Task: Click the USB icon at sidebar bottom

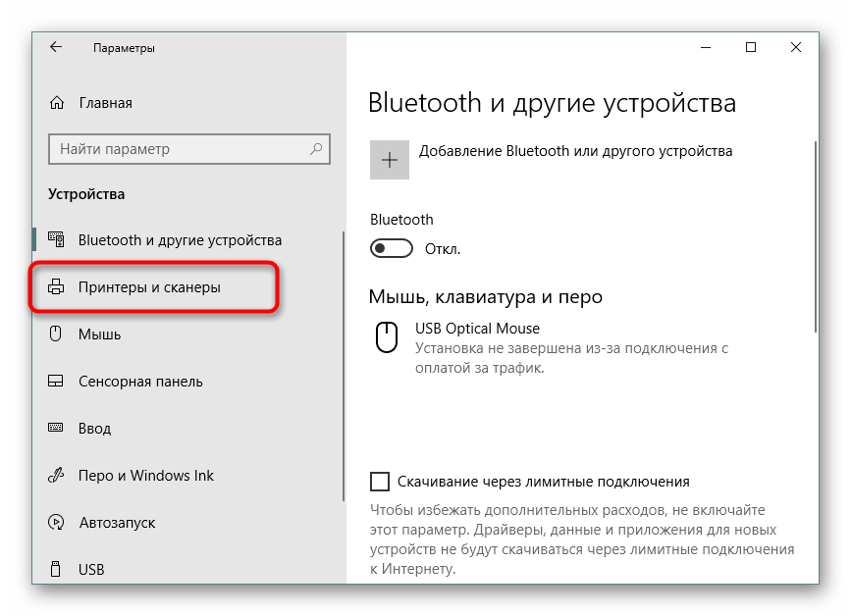Action: coord(57,570)
